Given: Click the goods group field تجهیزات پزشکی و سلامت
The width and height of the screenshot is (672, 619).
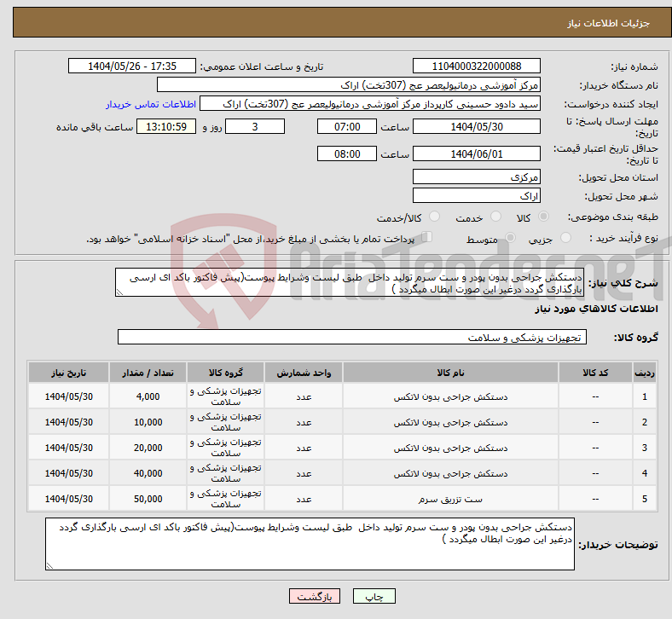Looking at the screenshot, I should tap(352, 337).
